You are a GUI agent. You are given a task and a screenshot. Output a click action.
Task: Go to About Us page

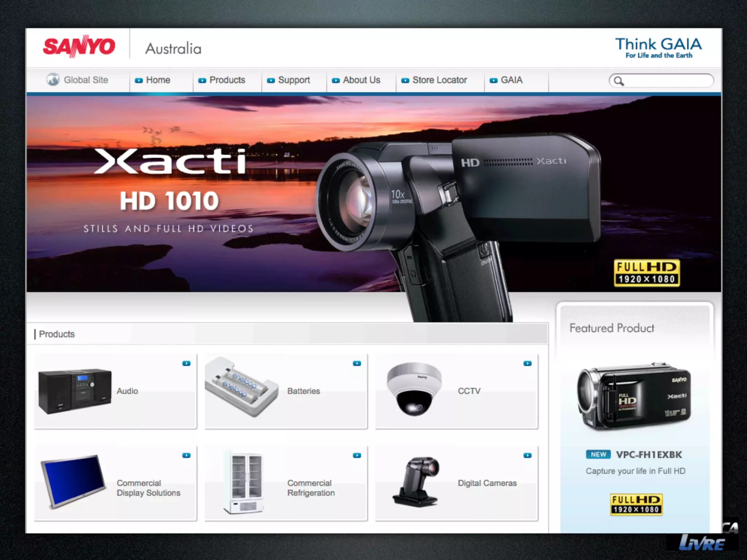361,80
